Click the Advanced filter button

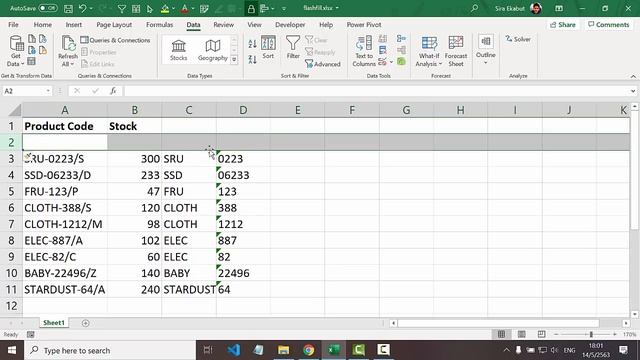pos(323,64)
